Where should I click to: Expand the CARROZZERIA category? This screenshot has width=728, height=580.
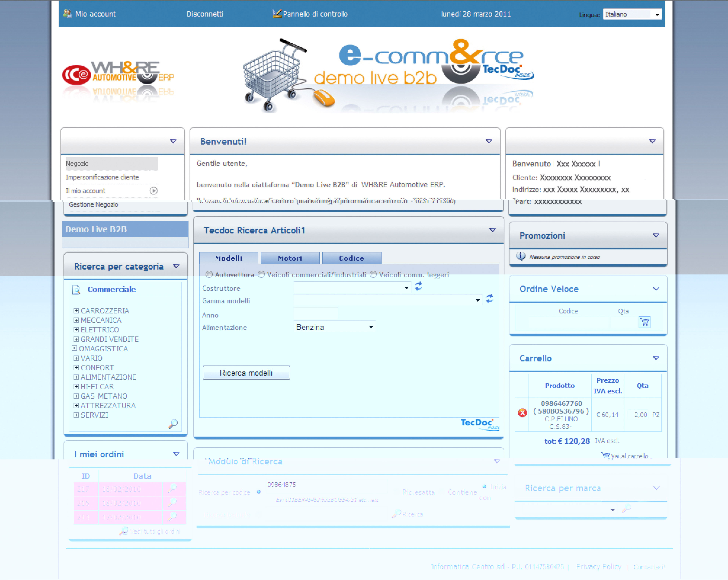point(76,311)
